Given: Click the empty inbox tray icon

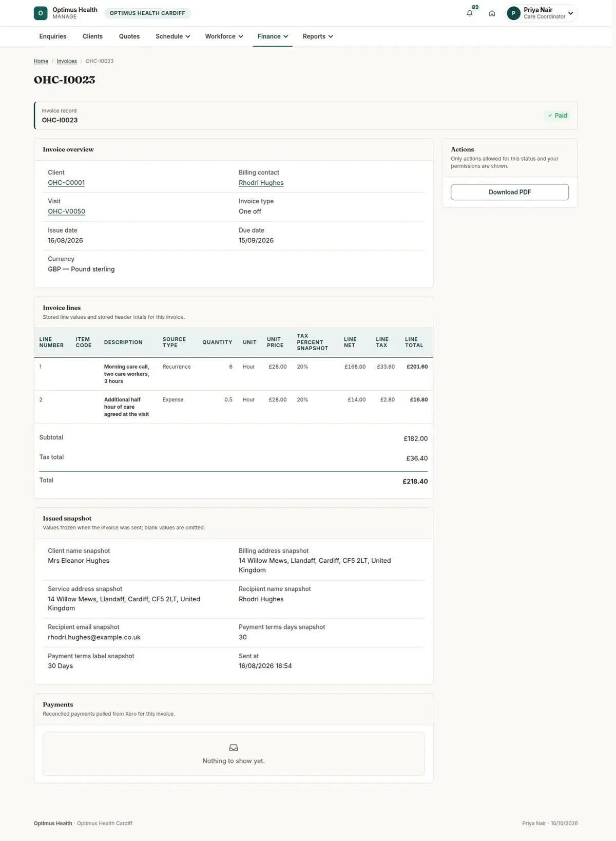Looking at the screenshot, I should 234,748.
